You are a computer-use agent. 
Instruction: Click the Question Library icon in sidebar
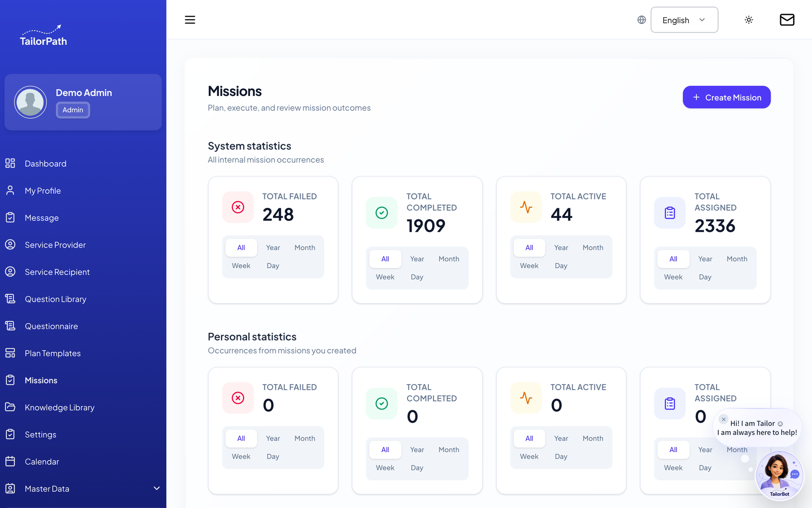[x=10, y=299]
